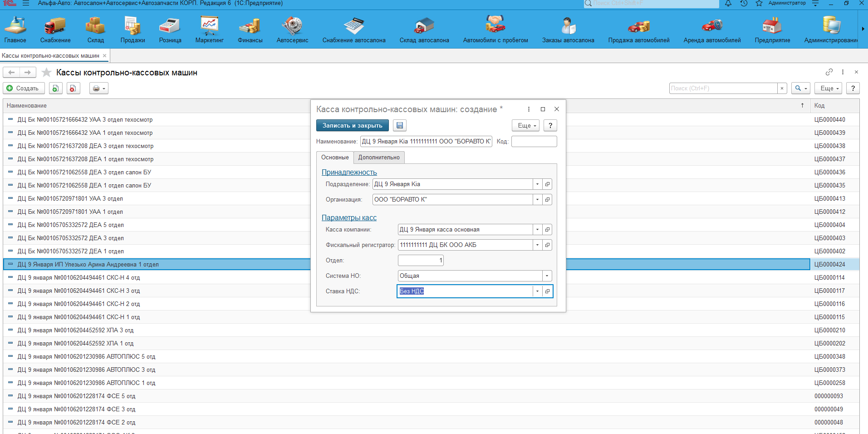The width and height of the screenshot is (868, 434).
Task: Navigate forward with right arrow
Action: 28,72
